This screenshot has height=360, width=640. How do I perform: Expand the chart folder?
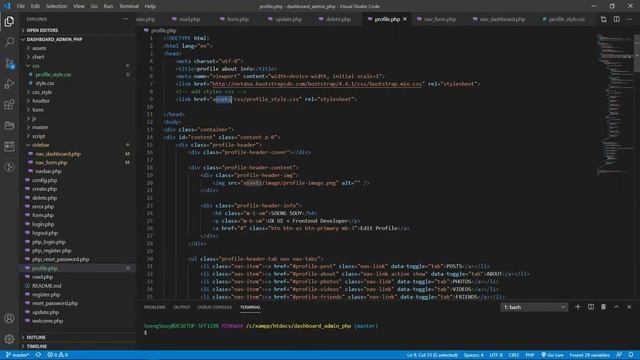point(38,57)
